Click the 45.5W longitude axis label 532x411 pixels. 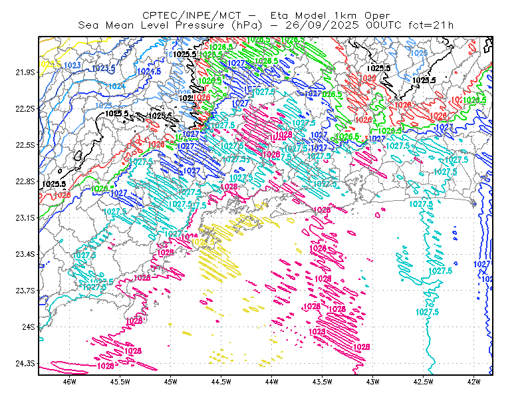[x=120, y=382]
